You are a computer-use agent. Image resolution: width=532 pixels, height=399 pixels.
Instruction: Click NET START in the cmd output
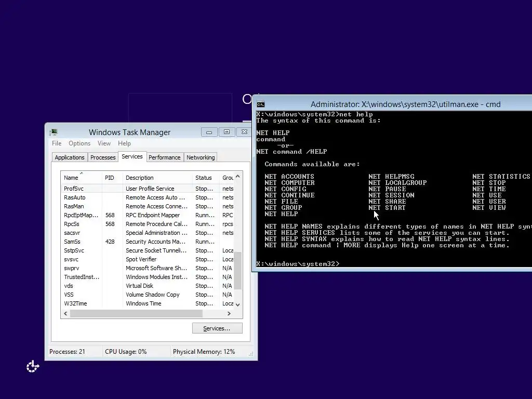387,208
